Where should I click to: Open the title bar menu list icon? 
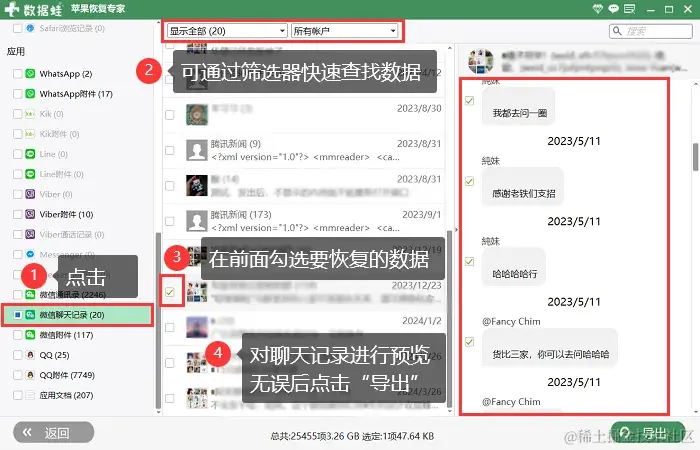coord(629,9)
